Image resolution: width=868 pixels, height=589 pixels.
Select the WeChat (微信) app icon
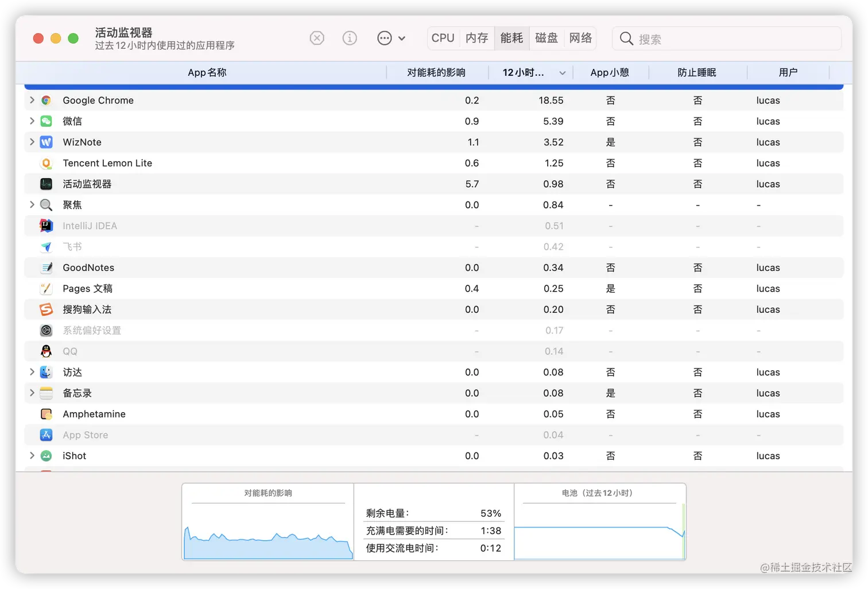pyautogui.click(x=46, y=121)
